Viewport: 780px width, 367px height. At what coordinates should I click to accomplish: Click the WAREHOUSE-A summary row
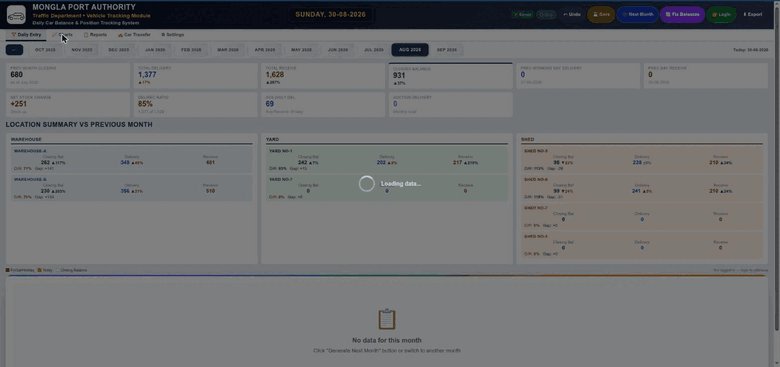[x=132, y=160]
